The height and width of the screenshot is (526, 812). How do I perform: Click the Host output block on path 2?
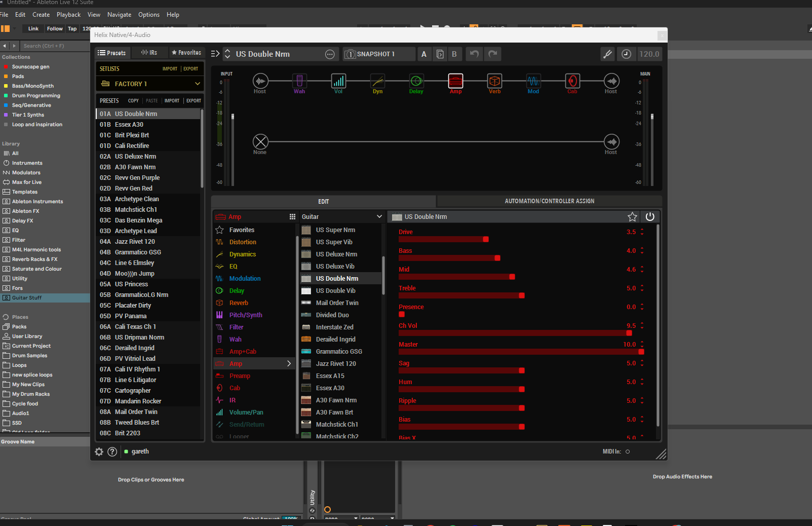(x=611, y=141)
